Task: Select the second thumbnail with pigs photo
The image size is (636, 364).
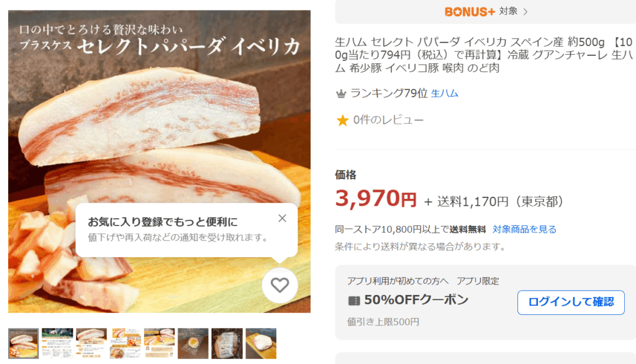Action: 57,344
